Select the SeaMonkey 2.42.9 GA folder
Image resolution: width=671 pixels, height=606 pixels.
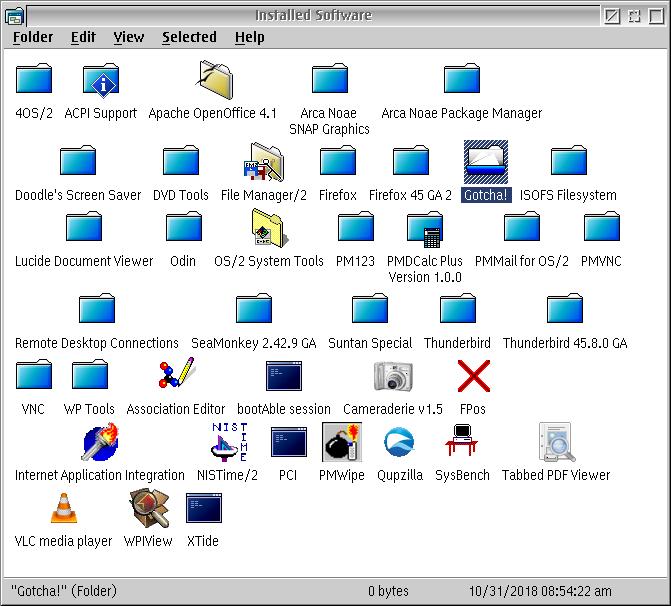(x=254, y=308)
